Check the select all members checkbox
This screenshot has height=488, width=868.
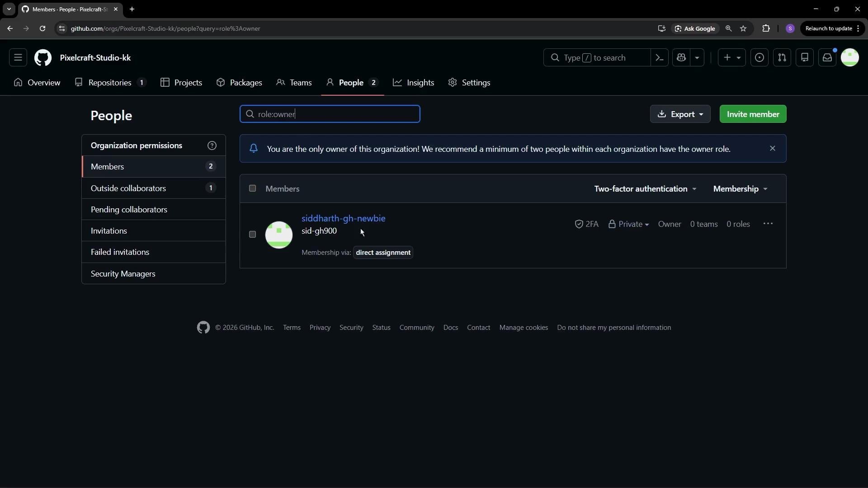[x=252, y=188]
